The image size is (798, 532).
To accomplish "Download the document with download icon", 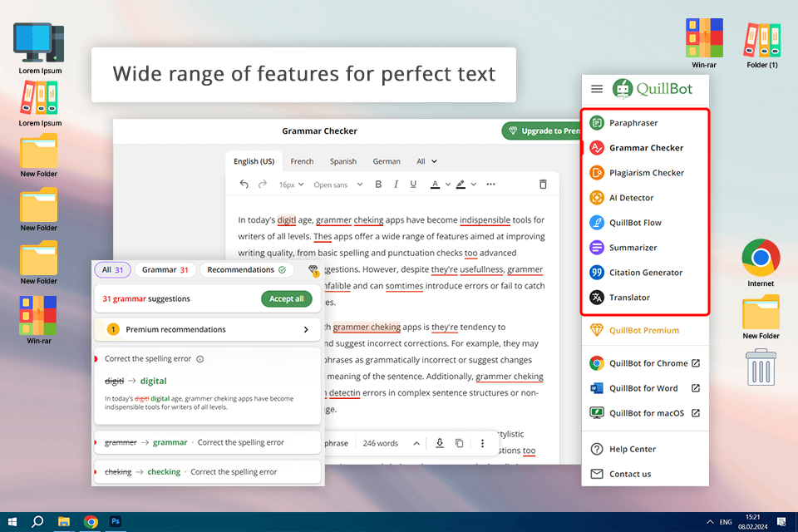I will (x=440, y=443).
